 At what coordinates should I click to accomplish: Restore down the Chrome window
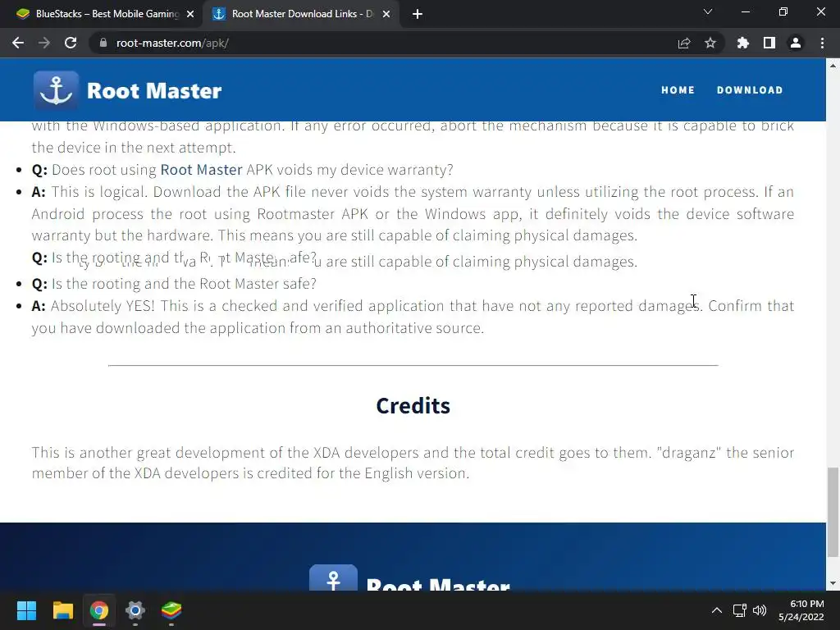pyautogui.click(x=783, y=11)
